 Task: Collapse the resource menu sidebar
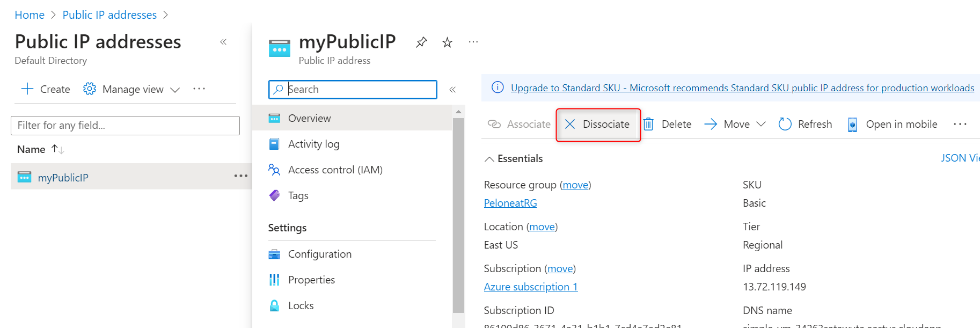pos(452,90)
